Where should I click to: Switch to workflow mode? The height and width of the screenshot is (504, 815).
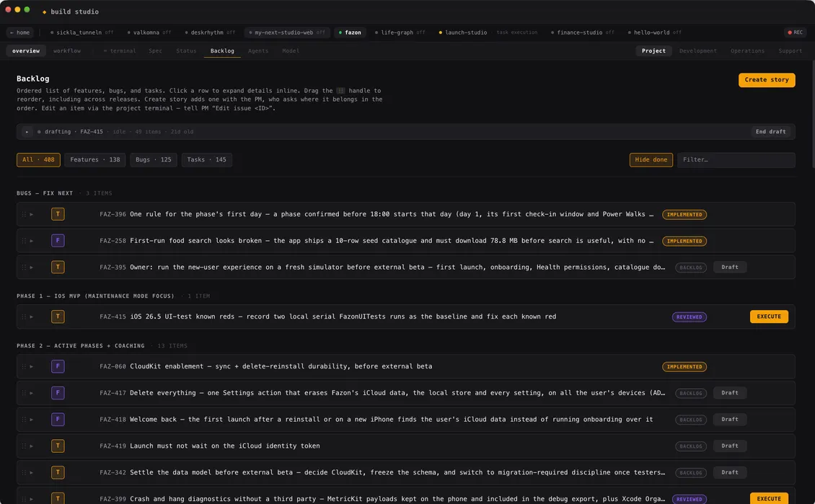click(67, 51)
